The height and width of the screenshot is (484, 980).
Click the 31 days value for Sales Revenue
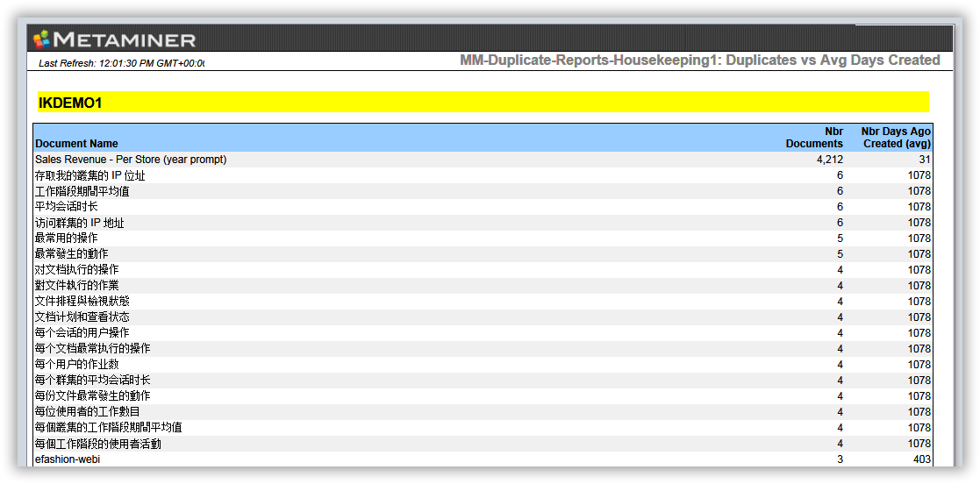click(925, 160)
